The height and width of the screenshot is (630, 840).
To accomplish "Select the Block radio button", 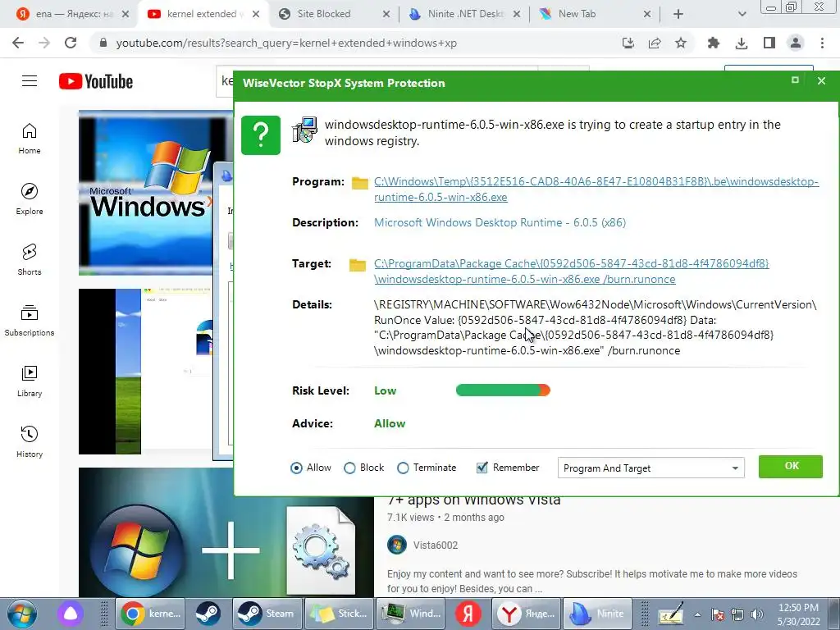I will point(349,468).
